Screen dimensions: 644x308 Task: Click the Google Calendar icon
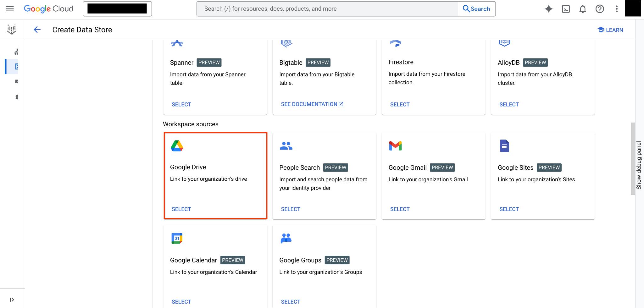click(x=177, y=238)
